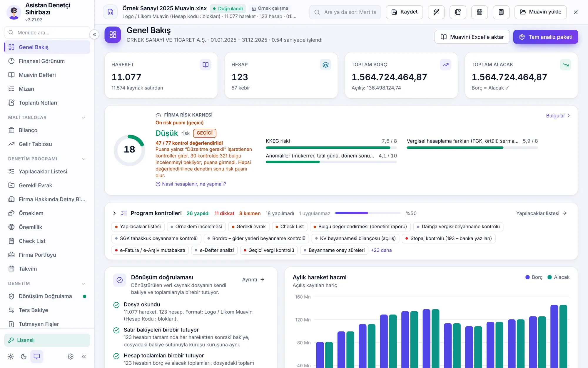Viewport: 588px width, 368px height.
Task: Open Mizan in sidebar
Action: (x=47, y=89)
